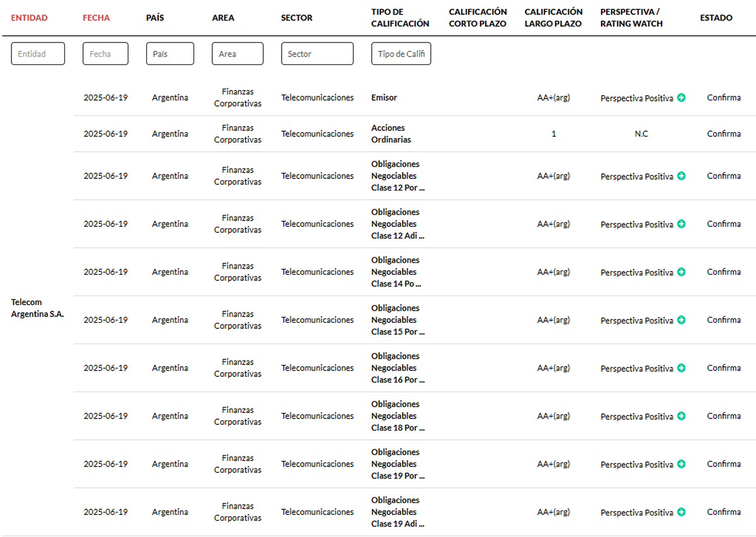Click the positive outlook icon for Clase 14

[681, 272]
